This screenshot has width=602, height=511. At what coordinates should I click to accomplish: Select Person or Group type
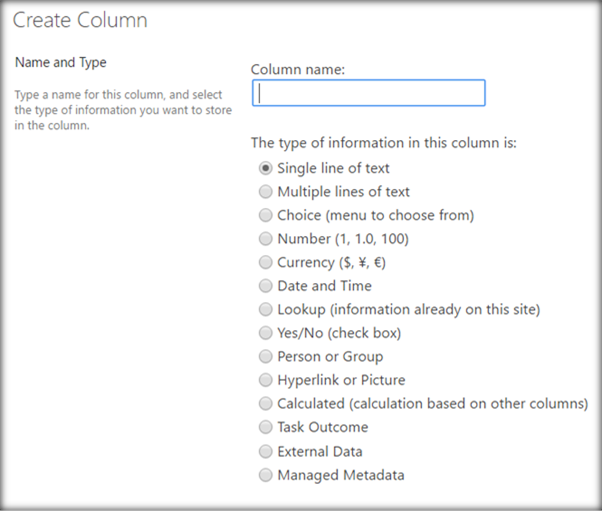coord(265,357)
